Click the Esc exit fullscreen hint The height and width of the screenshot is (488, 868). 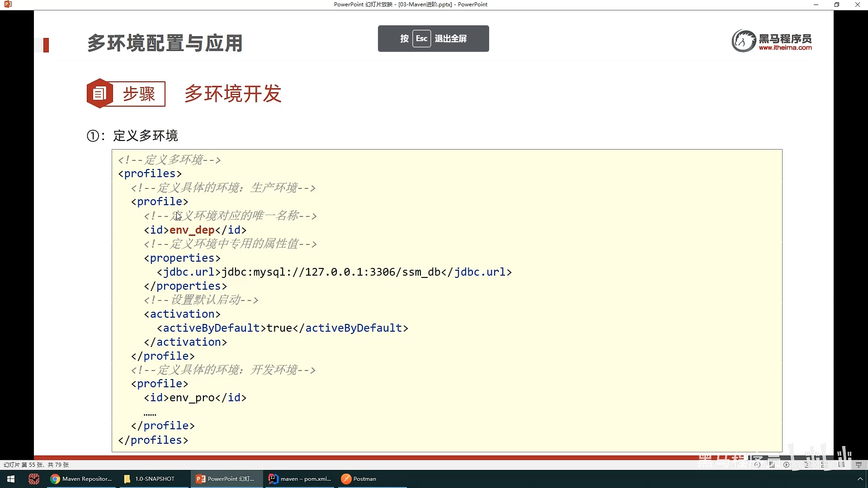click(x=433, y=38)
